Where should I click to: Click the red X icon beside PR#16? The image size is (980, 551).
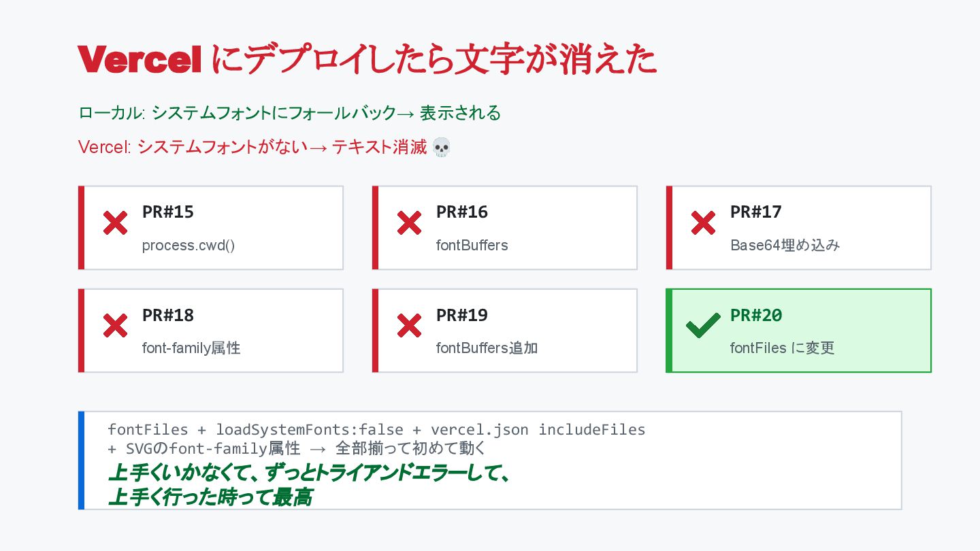coord(409,222)
